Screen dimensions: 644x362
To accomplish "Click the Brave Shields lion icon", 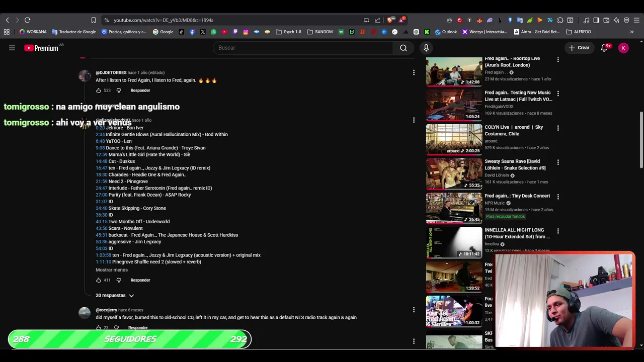I will tap(390, 20).
